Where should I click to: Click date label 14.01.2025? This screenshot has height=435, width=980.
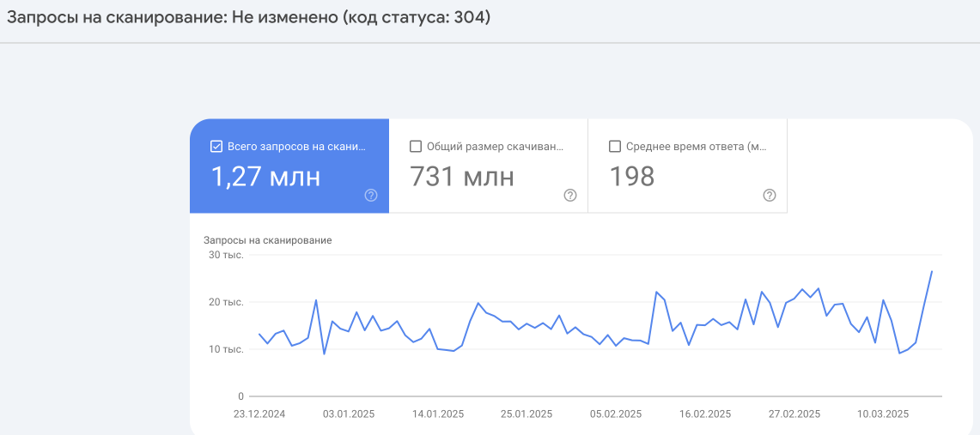[437, 414]
